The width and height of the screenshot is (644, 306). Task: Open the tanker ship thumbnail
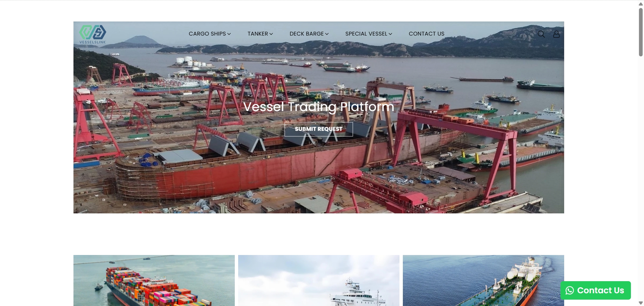pyautogui.click(x=483, y=280)
